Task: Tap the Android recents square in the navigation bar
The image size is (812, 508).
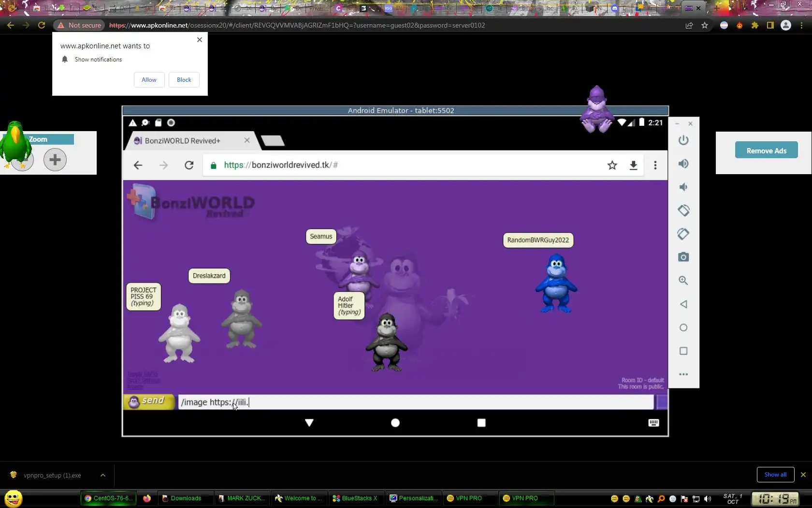Action: pos(481,423)
